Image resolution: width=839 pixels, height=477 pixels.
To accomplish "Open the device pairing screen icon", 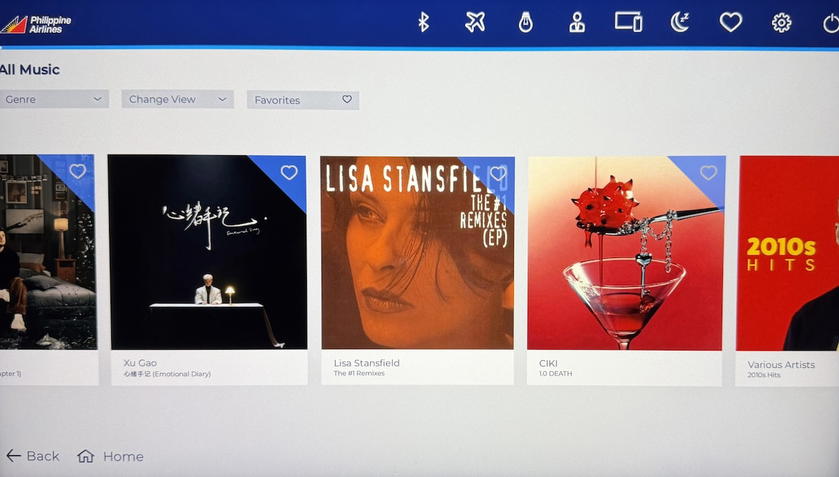I will tap(628, 22).
